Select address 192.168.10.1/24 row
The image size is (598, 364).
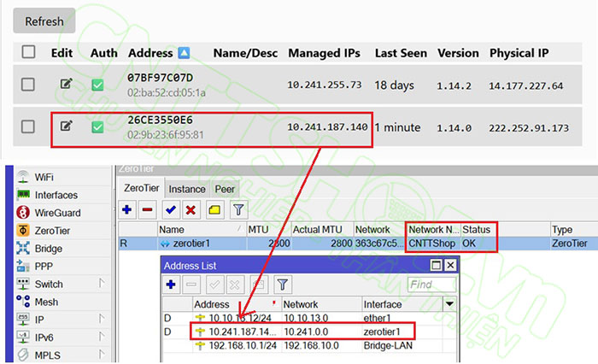309,346
